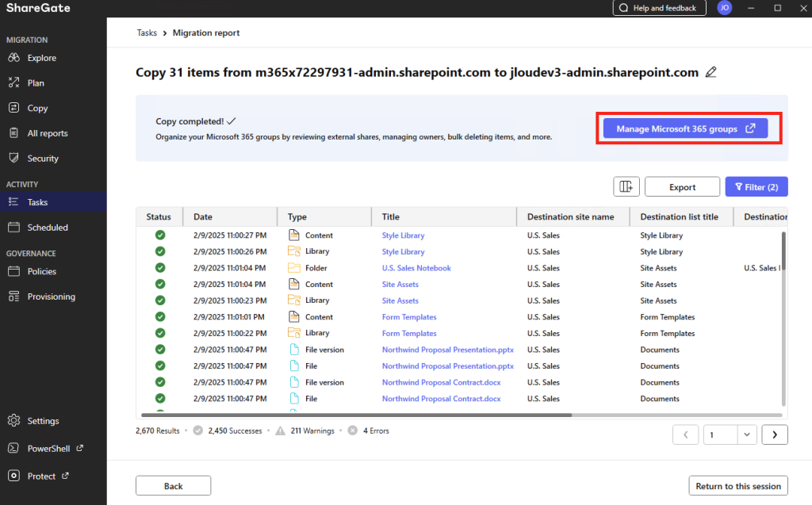
Task: Click the All reports clipboard icon
Action: point(14,132)
